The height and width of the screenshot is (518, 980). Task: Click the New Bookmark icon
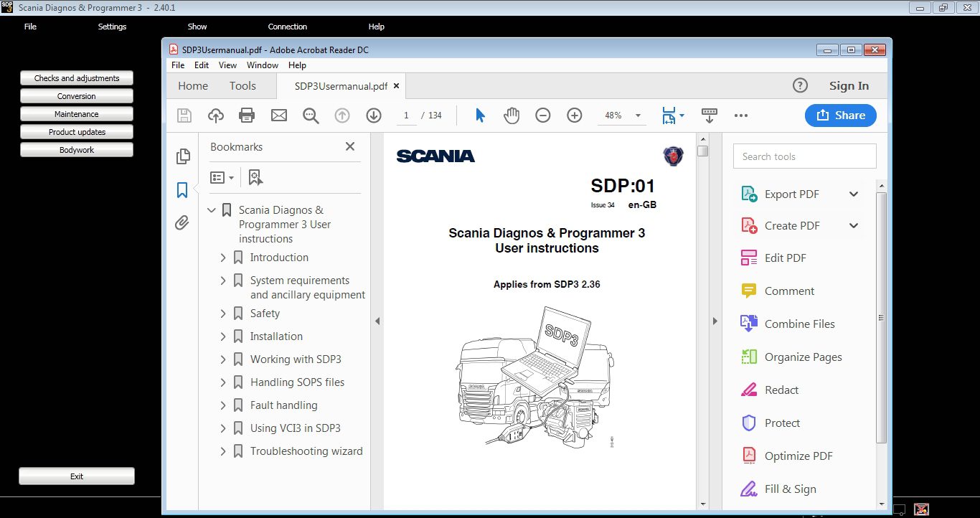click(x=255, y=176)
